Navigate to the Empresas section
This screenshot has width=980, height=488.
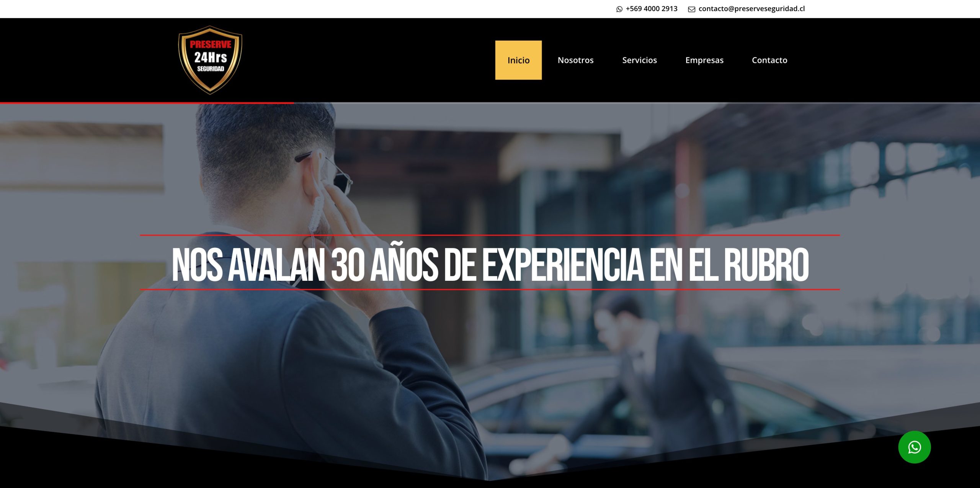click(x=704, y=60)
